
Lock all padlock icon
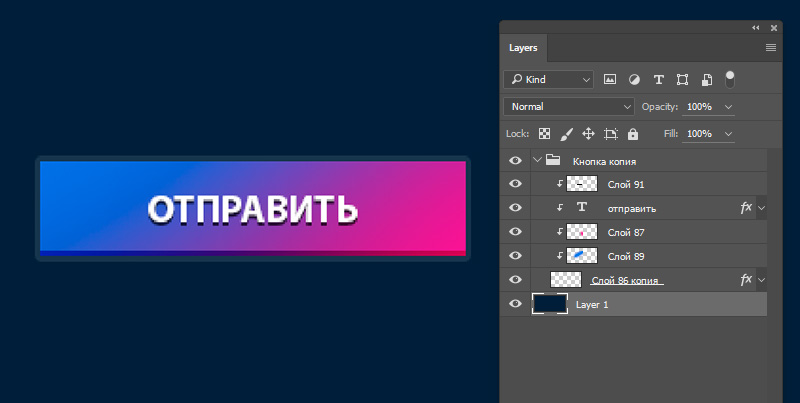coord(633,134)
